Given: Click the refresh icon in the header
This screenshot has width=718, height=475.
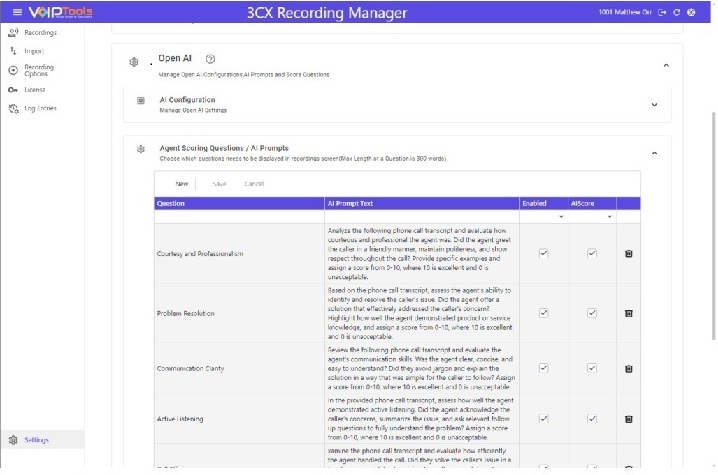Looking at the screenshot, I should click(677, 12).
